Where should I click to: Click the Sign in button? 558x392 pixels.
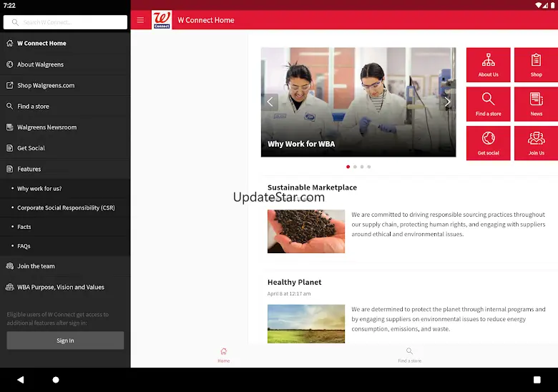pos(65,340)
